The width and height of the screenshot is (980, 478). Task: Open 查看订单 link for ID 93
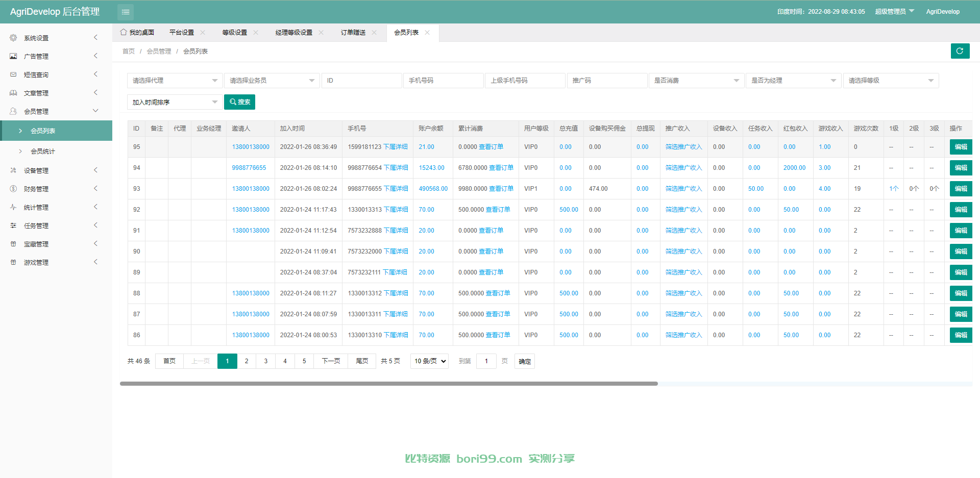tap(501, 189)
